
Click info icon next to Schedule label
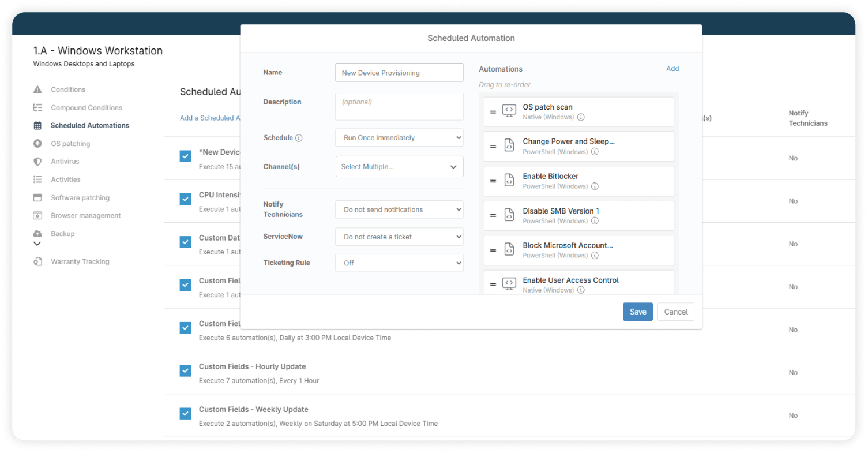click(299, 138)
